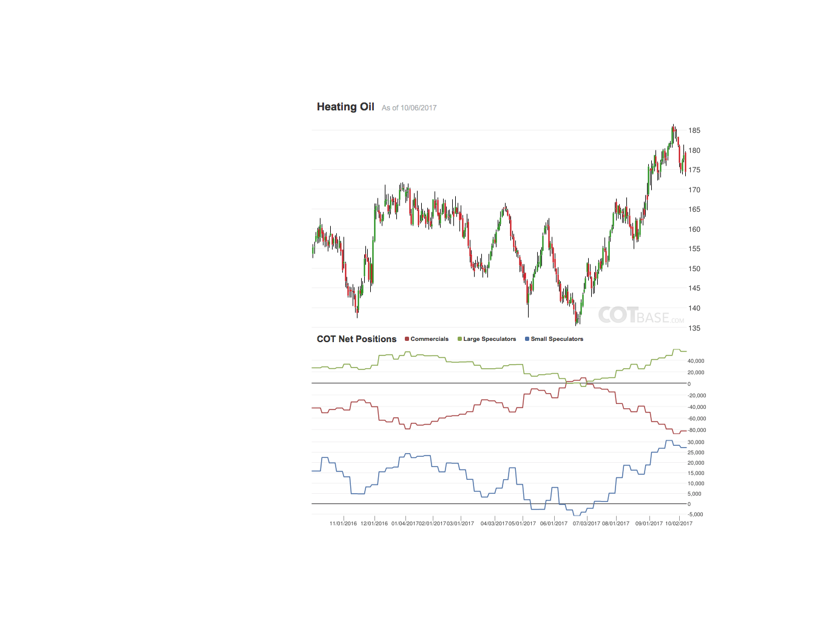Click the blue Small Speculators legend swatch
This screenshot has height=626, width=840.
(x=526, y=339)
